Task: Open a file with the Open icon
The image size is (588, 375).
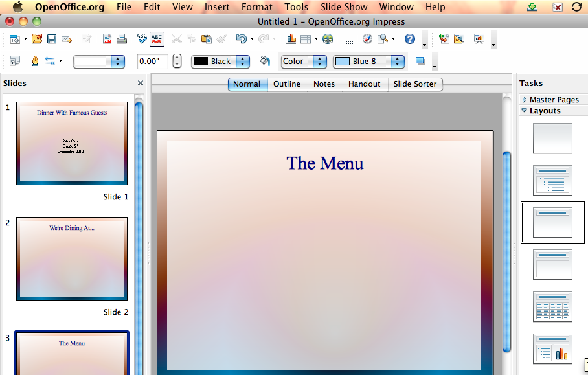Action: [37, 39]
